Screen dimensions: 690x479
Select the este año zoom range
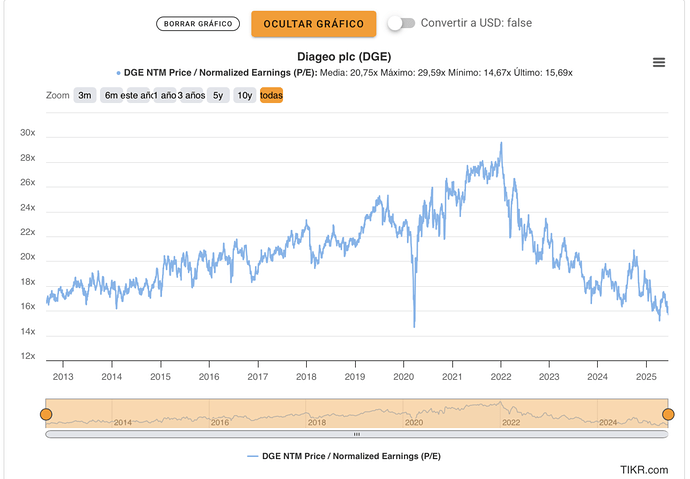click(x=137, y=95)
